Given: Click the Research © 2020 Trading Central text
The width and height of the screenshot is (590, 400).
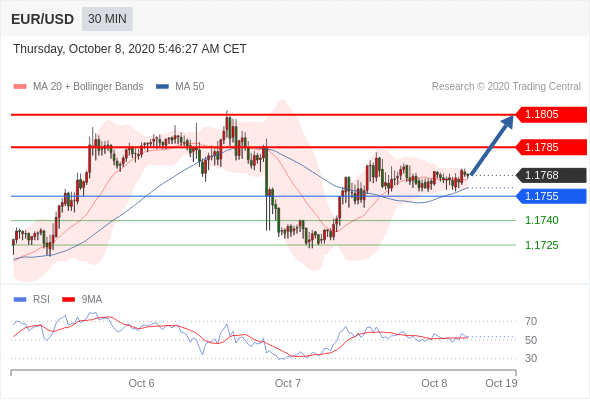Looking at the screenshot, I should [x=506, y=87].
